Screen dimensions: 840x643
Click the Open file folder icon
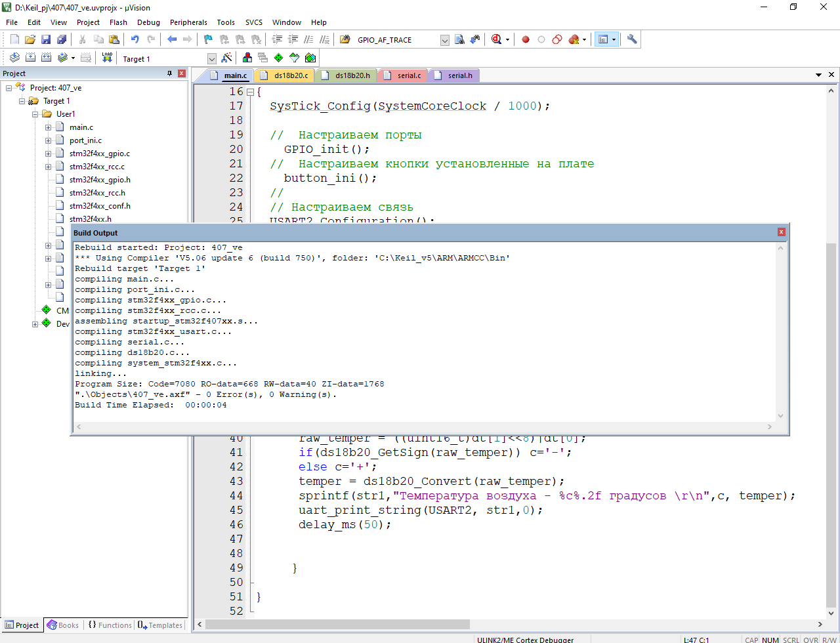[x=30, y=39]
